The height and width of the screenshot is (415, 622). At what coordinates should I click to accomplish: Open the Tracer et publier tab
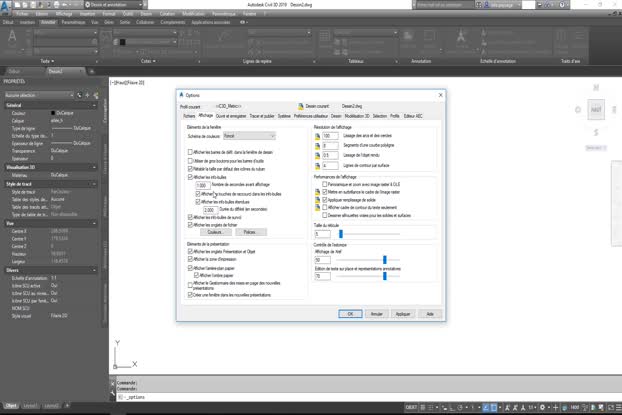(x=262, y=116)
